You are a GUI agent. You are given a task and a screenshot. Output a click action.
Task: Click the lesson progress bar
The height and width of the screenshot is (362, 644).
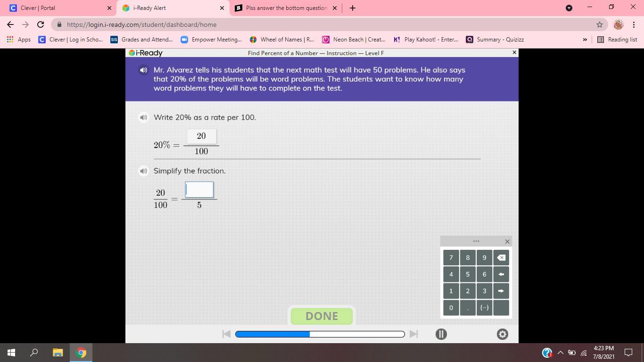[320, 334]
